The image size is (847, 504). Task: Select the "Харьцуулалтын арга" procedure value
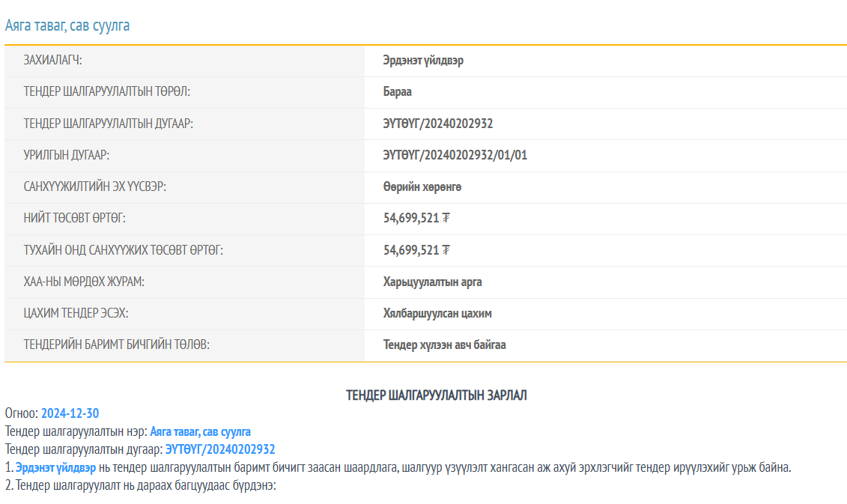coord(432,282)
